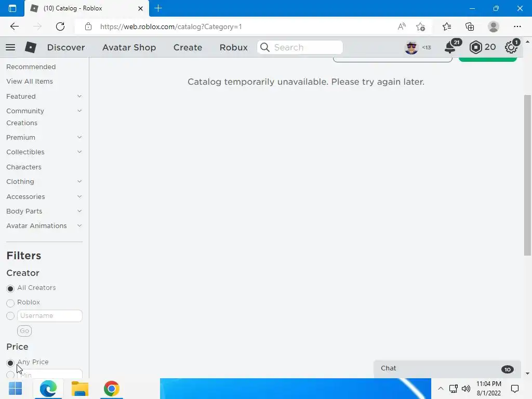This screenshot has width=532, height=399.
Task: Click the page vertical scrollbar thumb
Action: click(527, 175)
